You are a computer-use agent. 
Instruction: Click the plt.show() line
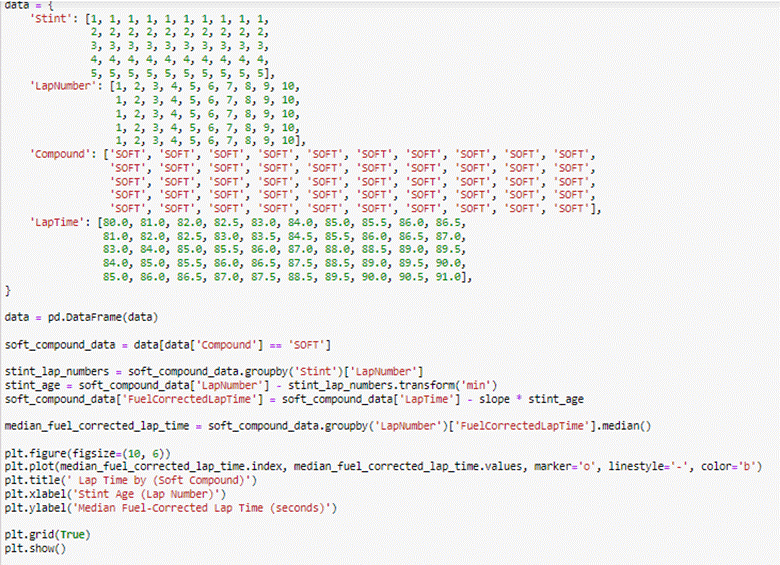[x=35, y=549]
